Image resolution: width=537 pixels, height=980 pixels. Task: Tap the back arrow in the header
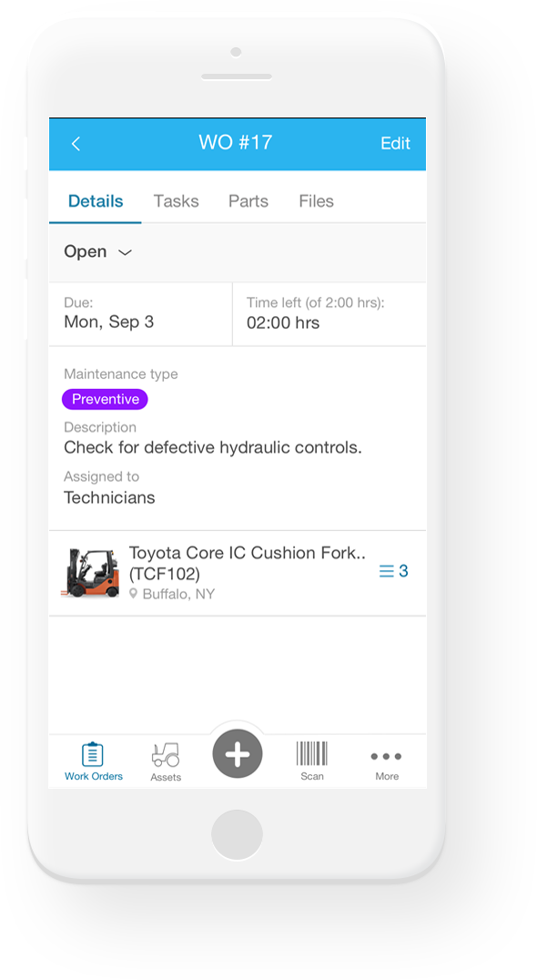coord(76,143)
